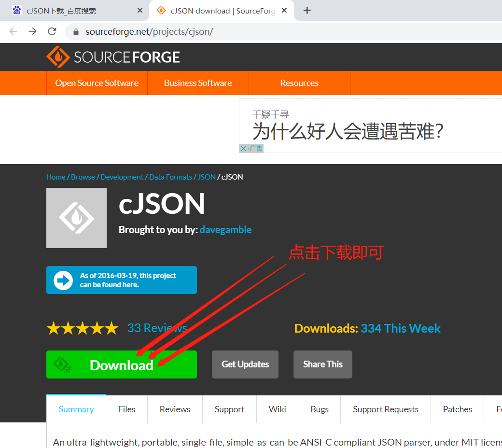Click the Data Formats breadcrumb link

tap(171, 177)
